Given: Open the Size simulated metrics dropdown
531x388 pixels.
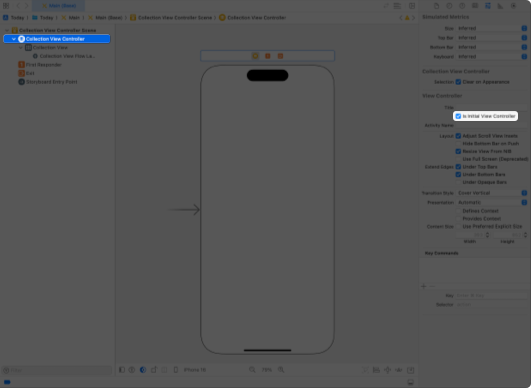Looking at the screenshot, I should point(492,28).
